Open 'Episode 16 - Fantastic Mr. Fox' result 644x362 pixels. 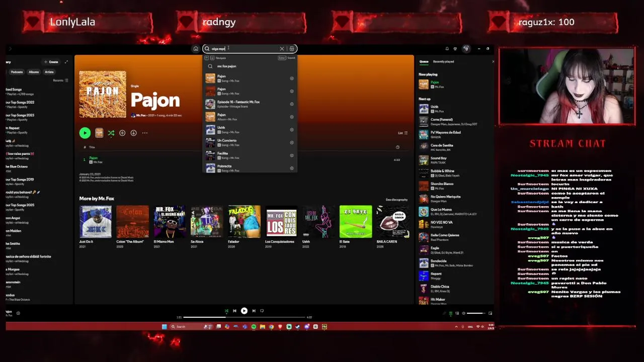point(250,104)
